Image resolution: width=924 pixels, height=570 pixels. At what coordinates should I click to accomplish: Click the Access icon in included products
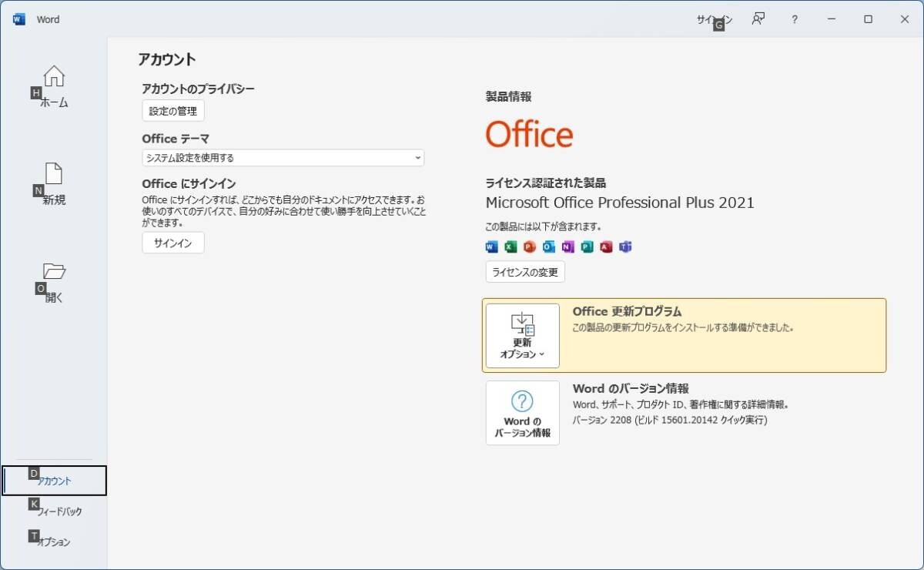point(606,247)
